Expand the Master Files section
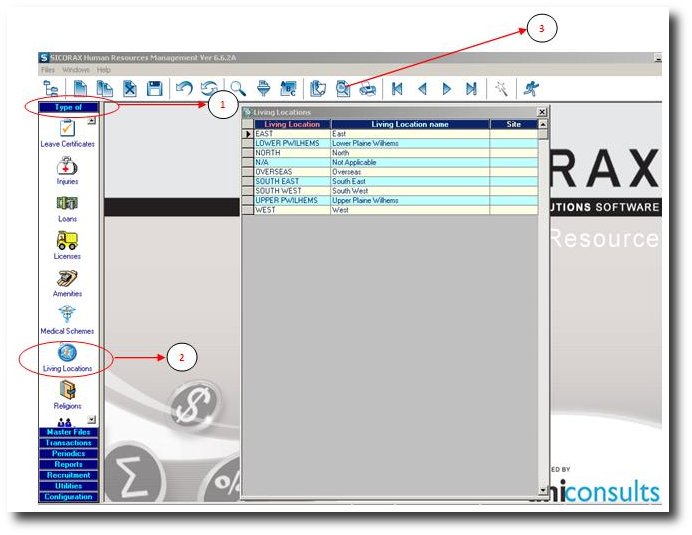692x535 pixels. [68, 432]
